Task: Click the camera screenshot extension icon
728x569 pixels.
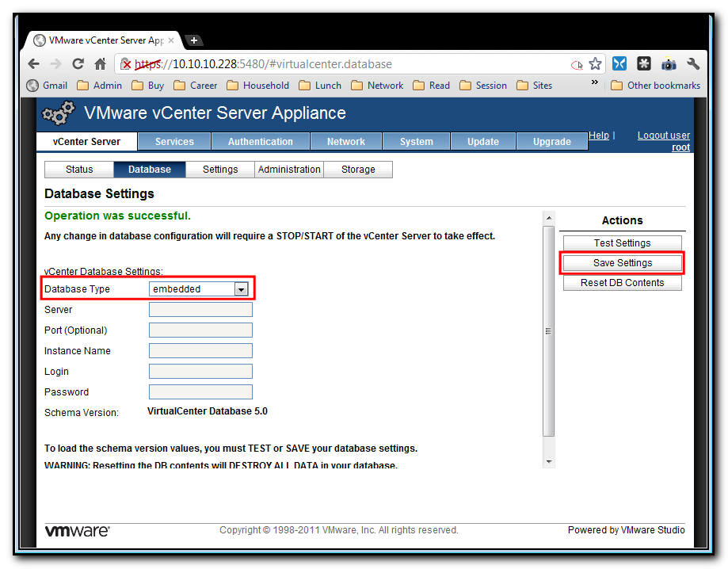Action: coord(669,63)
